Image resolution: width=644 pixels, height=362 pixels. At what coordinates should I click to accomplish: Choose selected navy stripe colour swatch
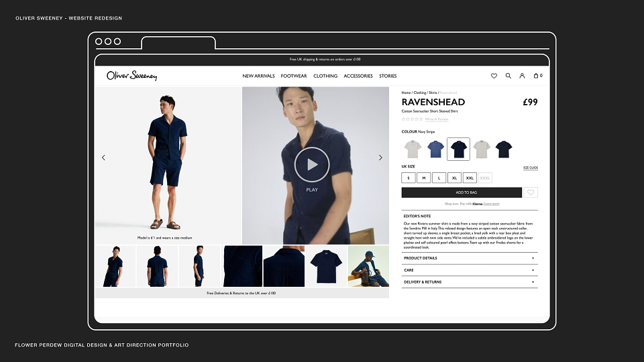(458, 149)
